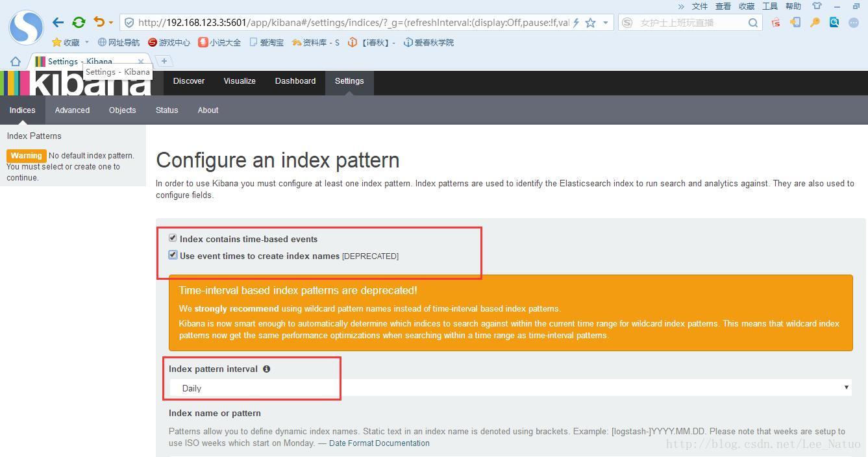Click the browser back arrow
This screenshot has height=457, width=868.
coord(58,22)
